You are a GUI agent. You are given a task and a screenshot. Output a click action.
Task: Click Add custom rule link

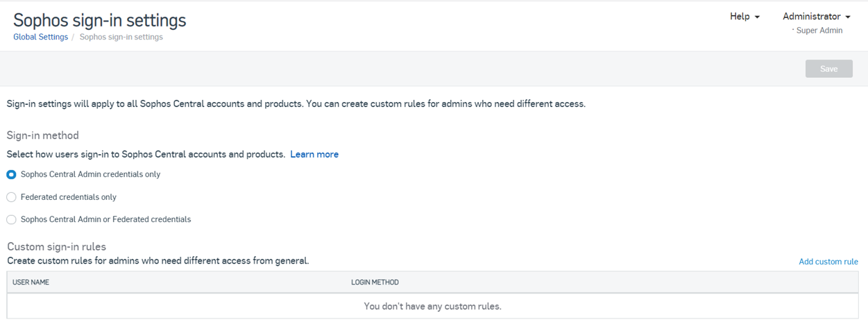point(828,262)
